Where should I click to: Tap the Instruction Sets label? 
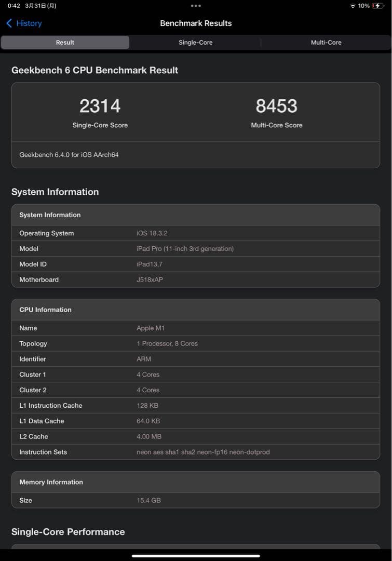point(43,452)
